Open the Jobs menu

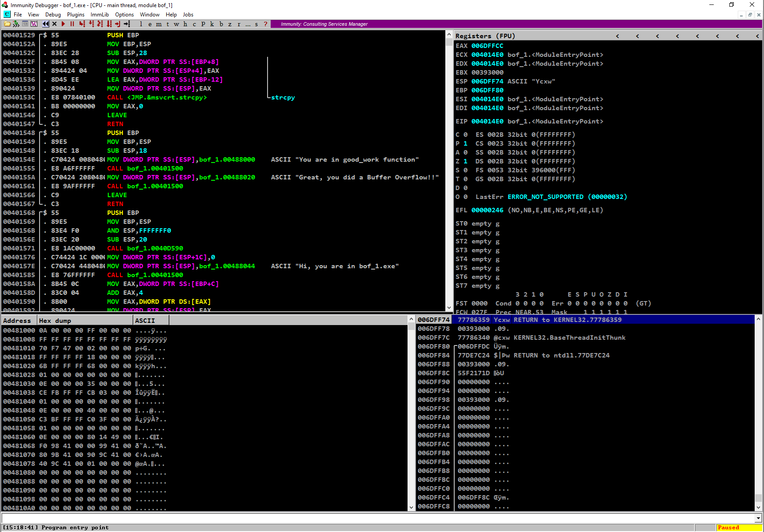(188, 14)
